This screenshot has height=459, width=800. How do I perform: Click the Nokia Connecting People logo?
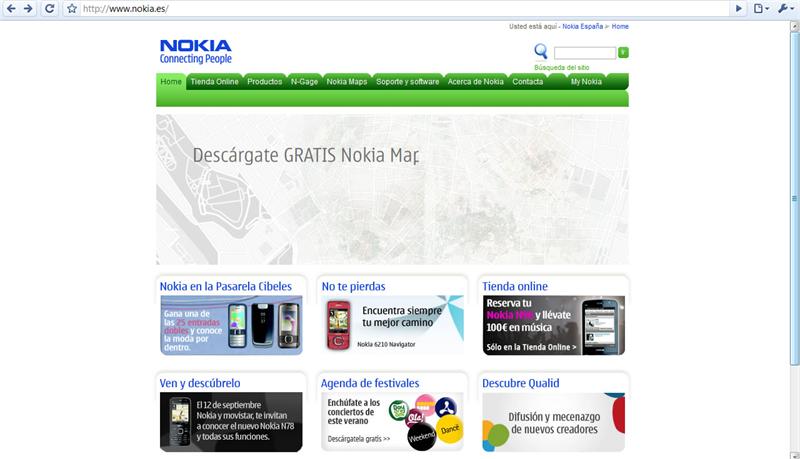(x=195, y=52)
